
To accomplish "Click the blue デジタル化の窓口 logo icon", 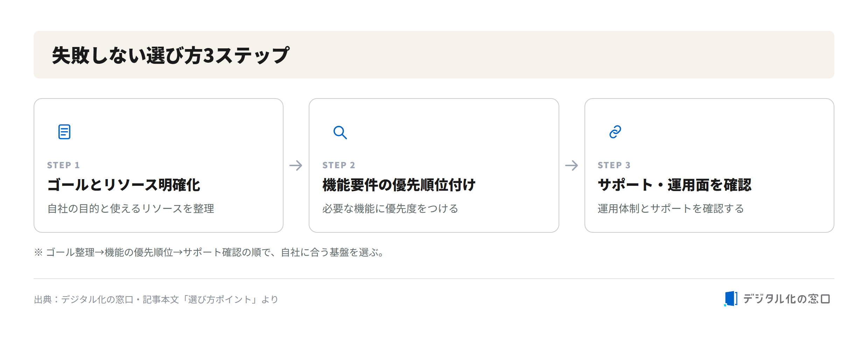I will tap(731, 299).
